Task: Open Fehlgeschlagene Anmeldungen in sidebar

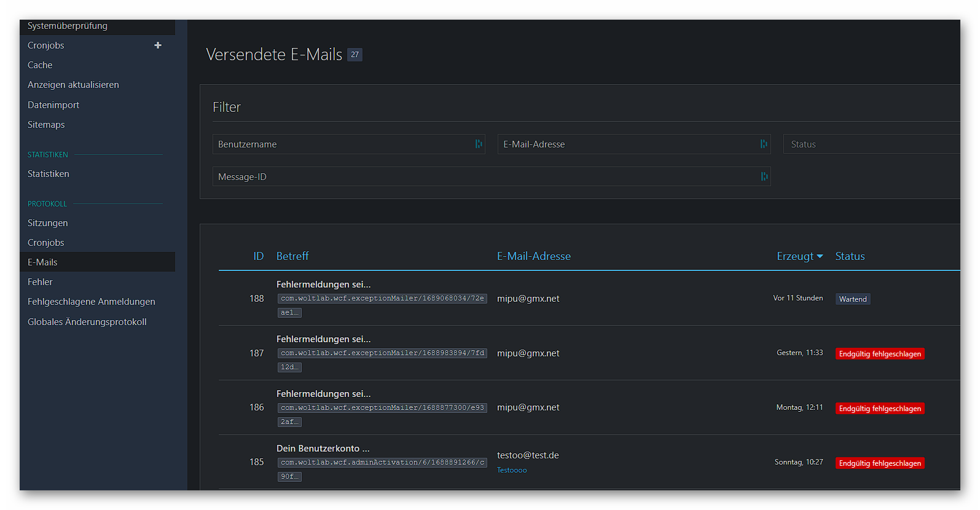Action: 91,302
